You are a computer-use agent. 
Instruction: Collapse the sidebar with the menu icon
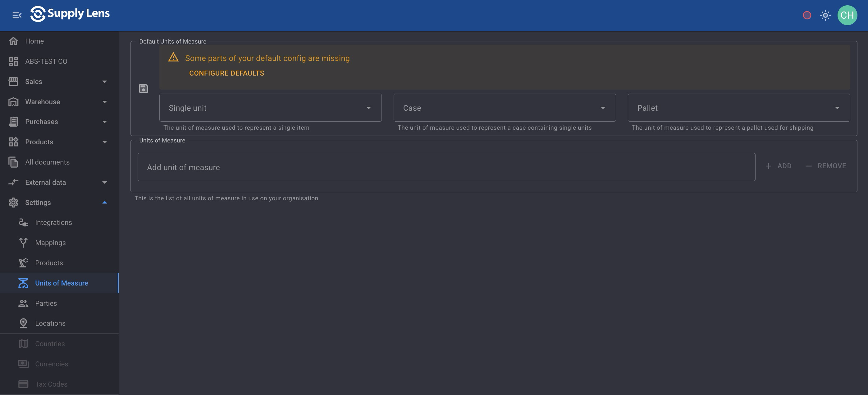17,15
